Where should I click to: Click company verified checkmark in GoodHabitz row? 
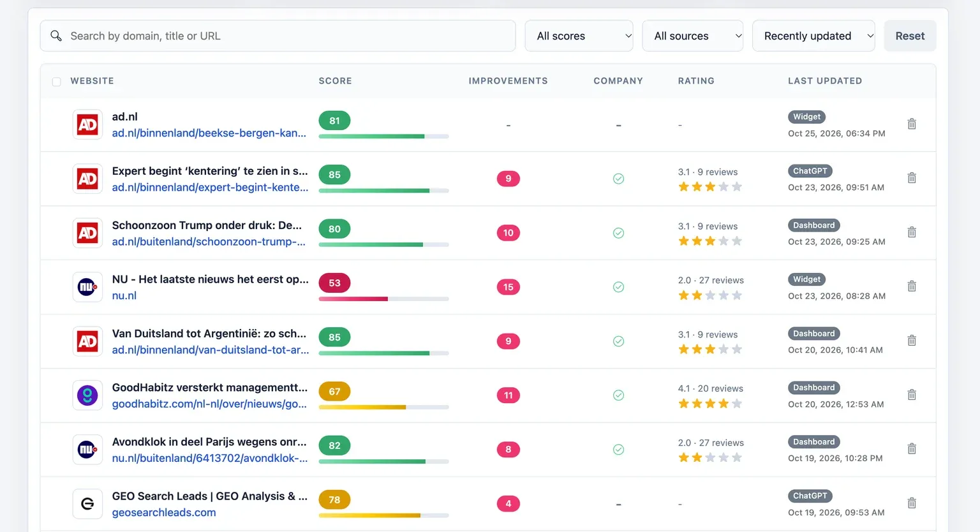click(x=618, y=395)
